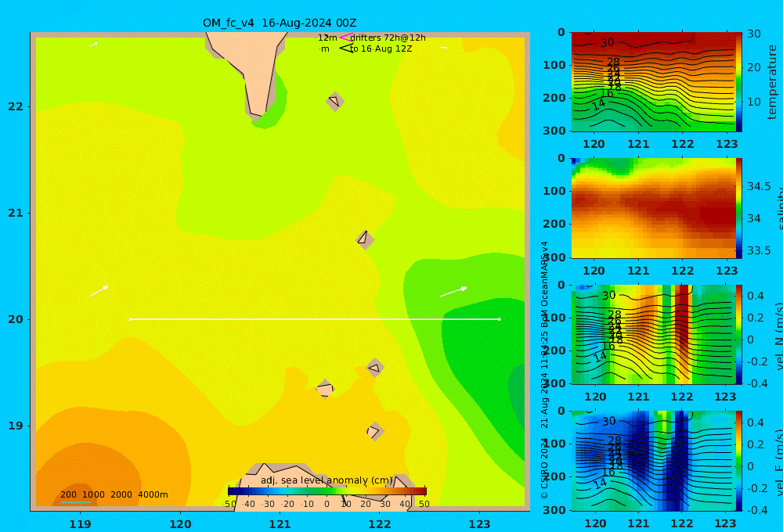Click the '200 1000 2000 4000m' depth legend

coord(114,494)
